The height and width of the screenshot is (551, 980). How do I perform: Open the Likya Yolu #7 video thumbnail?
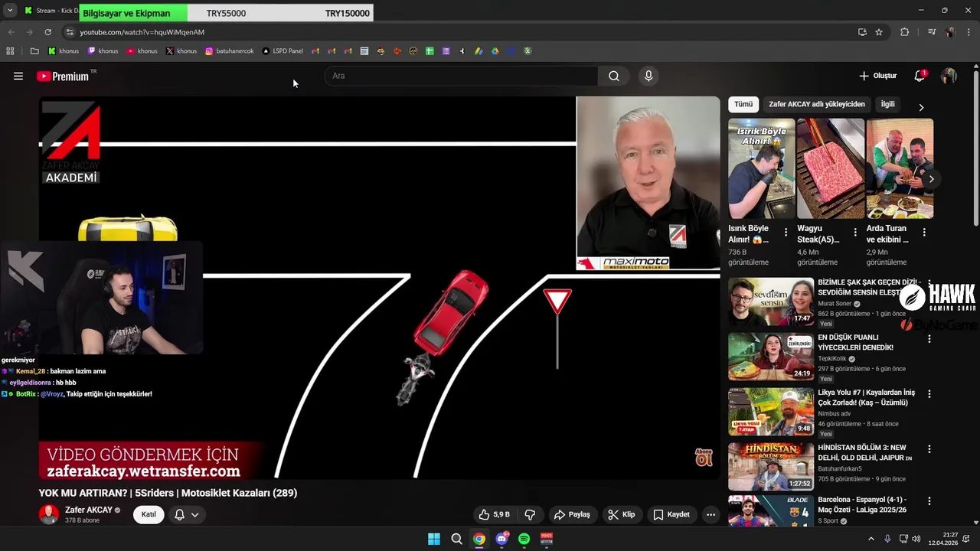771,412
